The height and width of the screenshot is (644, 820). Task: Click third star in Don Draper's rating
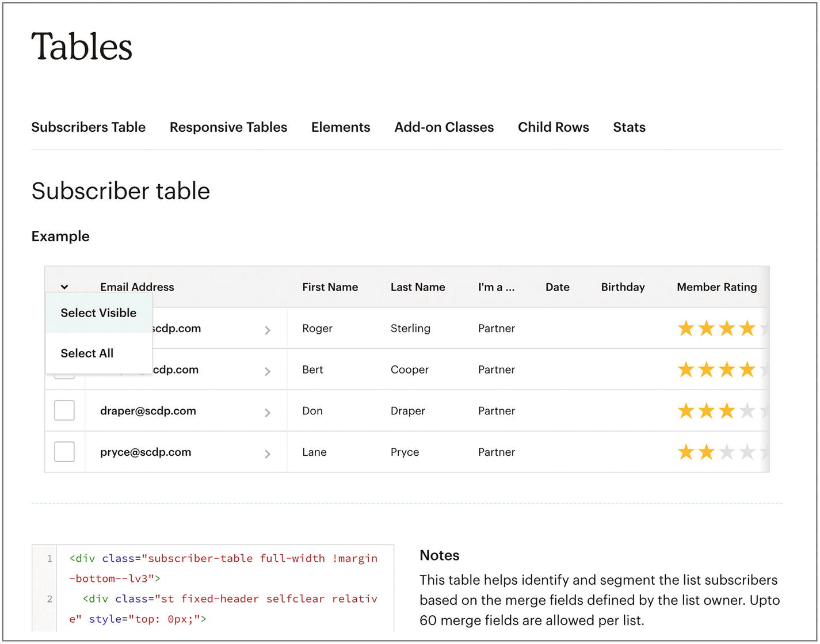click(x=727, y=411)
